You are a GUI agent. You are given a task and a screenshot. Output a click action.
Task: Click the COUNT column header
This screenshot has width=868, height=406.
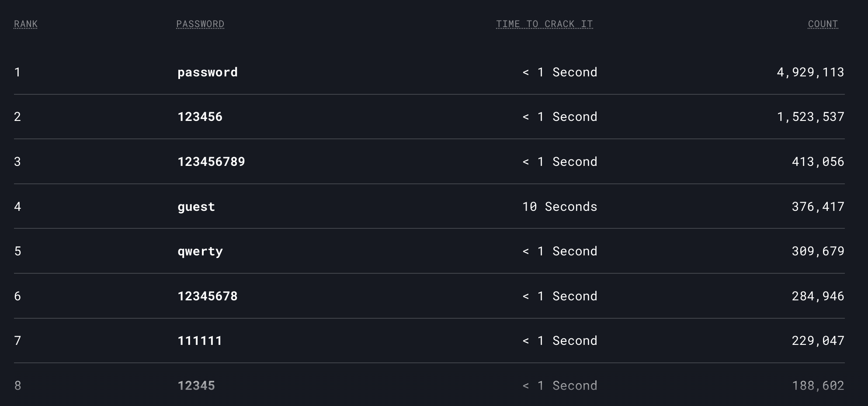click(823, 24)
